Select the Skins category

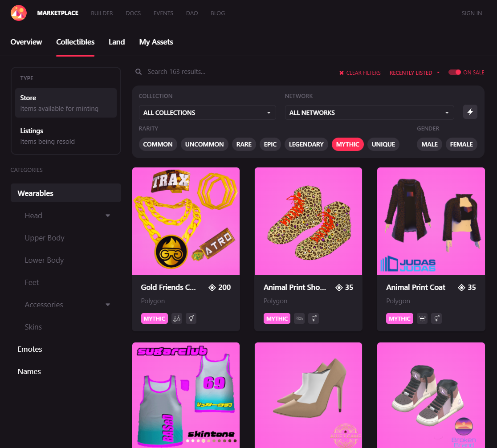(x=33, y=327)
